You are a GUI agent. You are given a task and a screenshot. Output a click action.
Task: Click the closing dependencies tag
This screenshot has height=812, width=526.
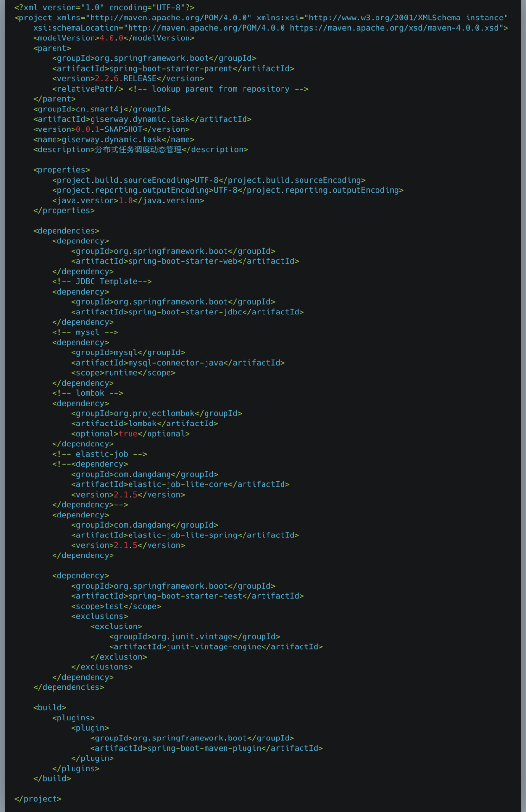[69, 687]
